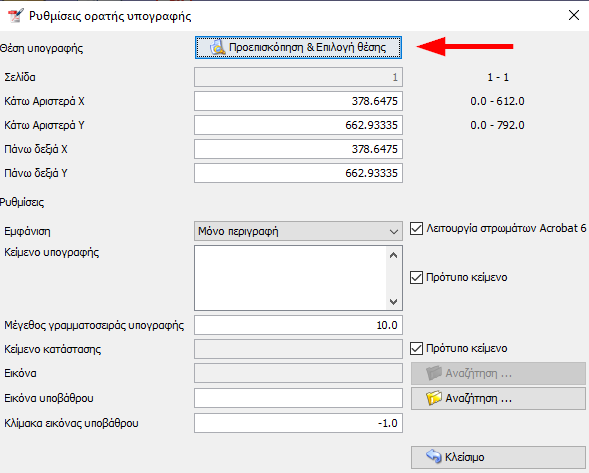Click the greyed folder icon next to Εικόνα
This screenshot has height=473, width=589.
pos(434,373)
